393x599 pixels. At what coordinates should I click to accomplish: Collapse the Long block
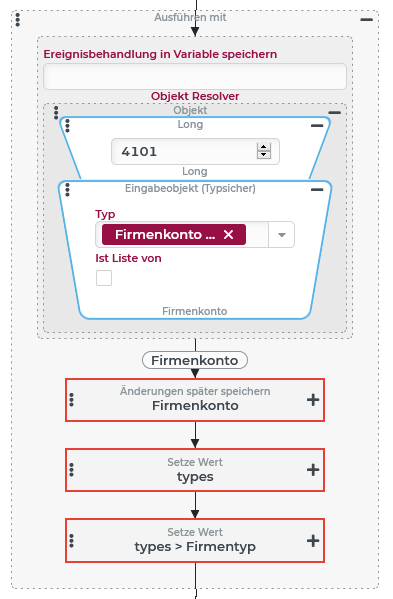[317, 126]
